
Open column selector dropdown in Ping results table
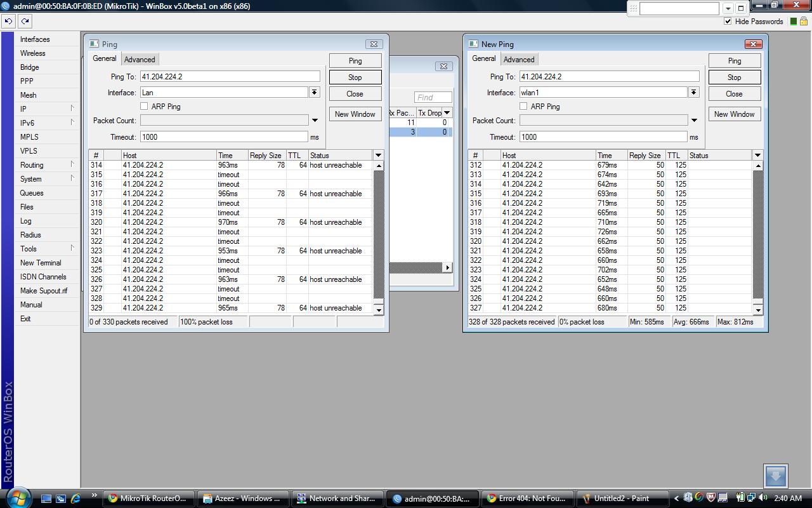(378, 155)
